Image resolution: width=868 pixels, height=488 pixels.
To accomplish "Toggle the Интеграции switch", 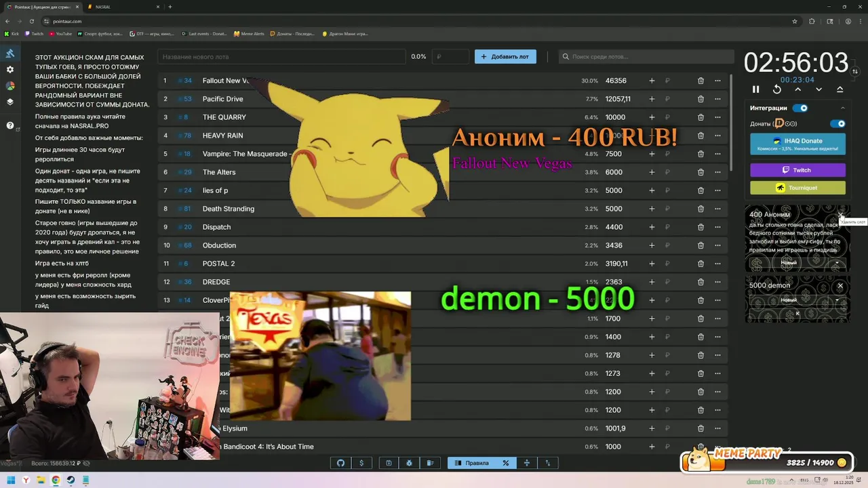I will pos(800,108).
